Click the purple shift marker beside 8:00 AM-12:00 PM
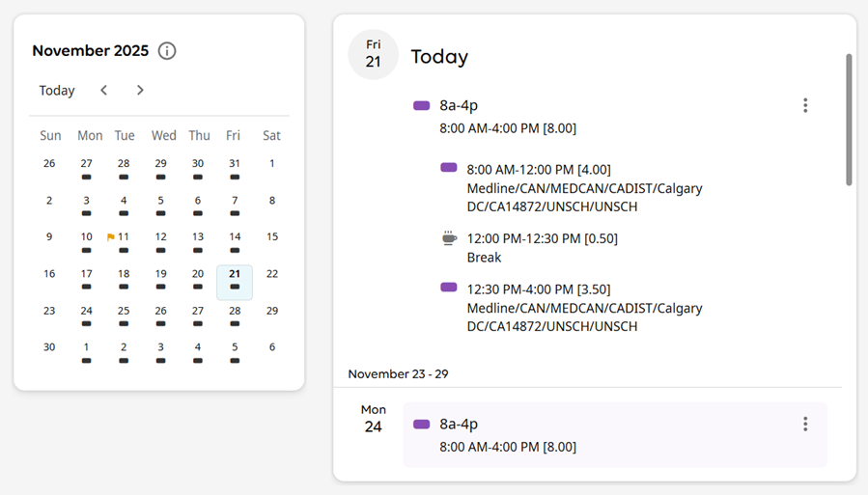This screenshot has width=868, height=495. (x=449, y=168)
